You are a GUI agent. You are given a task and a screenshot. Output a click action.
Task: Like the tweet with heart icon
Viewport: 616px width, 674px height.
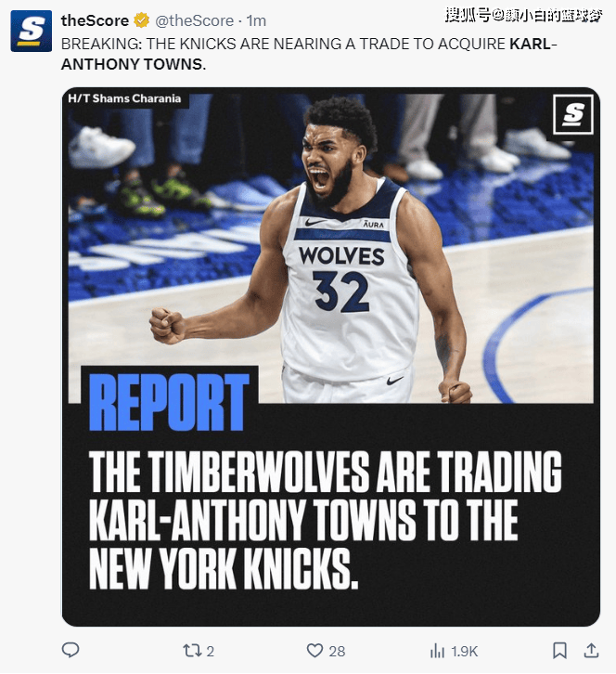[314, 651]
